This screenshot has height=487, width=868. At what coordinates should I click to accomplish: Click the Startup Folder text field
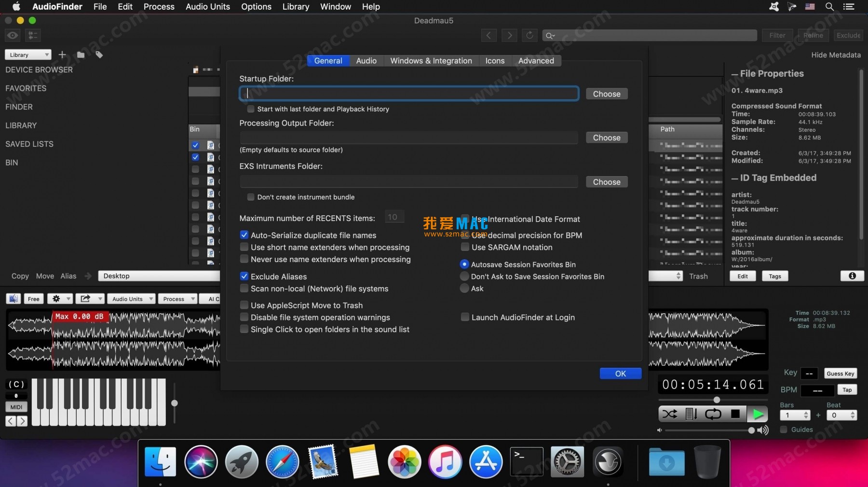point(409,93)
